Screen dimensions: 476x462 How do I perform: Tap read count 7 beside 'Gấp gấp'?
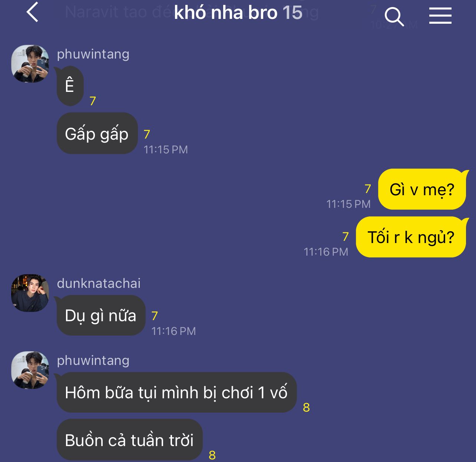pyautogui.click(x=147, y=134)
